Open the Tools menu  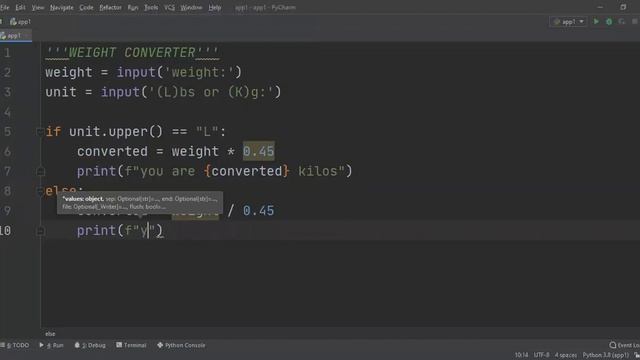(151, 7)
